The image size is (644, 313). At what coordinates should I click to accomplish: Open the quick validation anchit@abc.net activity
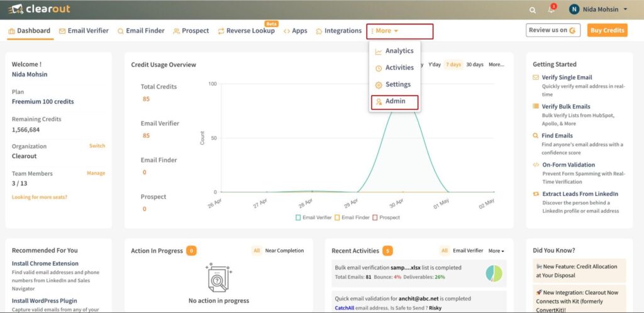pyautogui.click(x=419, y=302)
